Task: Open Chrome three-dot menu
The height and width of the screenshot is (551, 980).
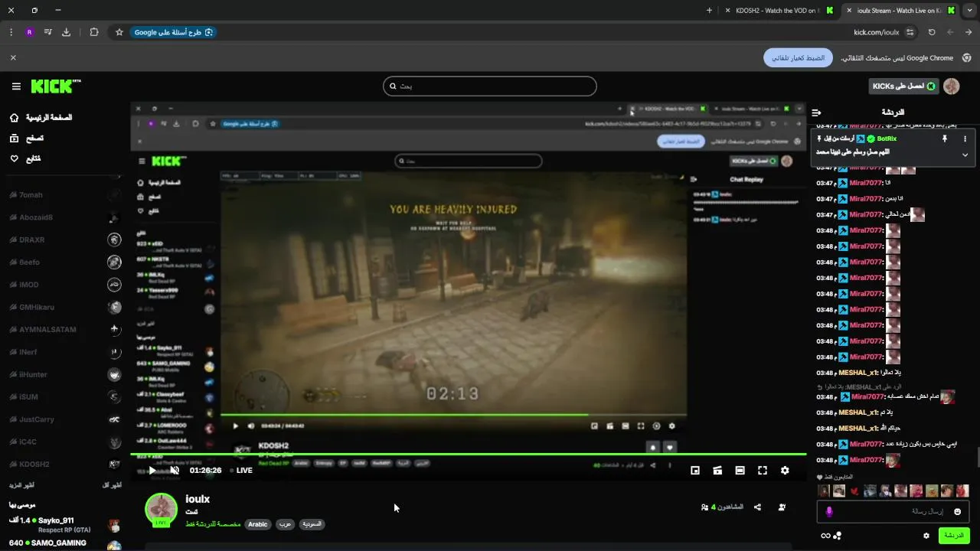Action: 11,32
